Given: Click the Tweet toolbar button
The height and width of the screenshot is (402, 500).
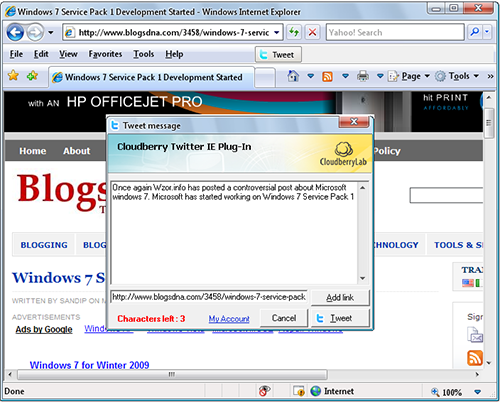Looking at the screenshot, I should coord(278,55).
